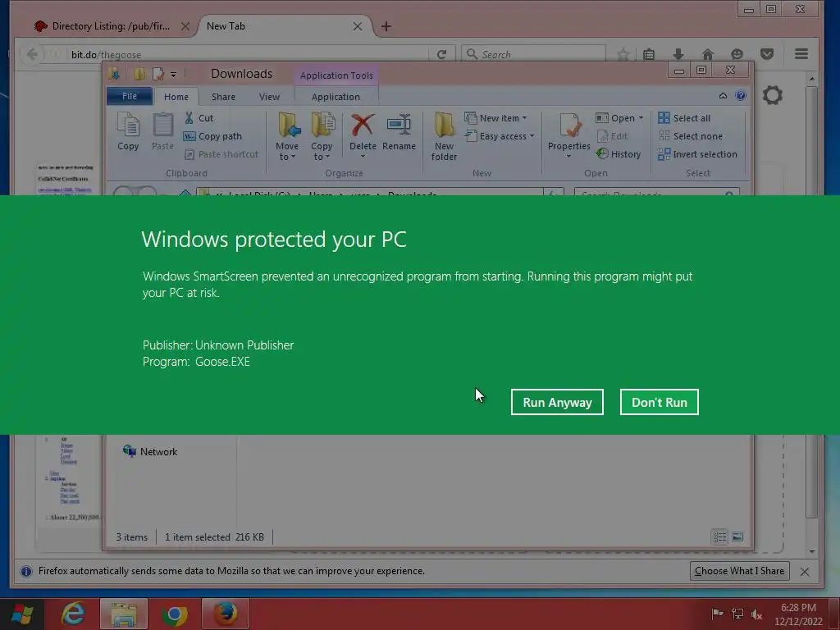Viewport: 840px width, 630px height.
Task: Click Invert selection in ribbon
Action: pos(697,154)
